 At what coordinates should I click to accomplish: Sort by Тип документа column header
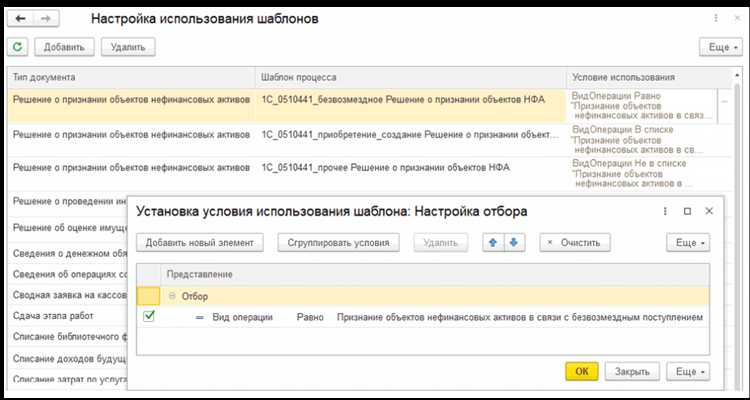click(131, 77)
